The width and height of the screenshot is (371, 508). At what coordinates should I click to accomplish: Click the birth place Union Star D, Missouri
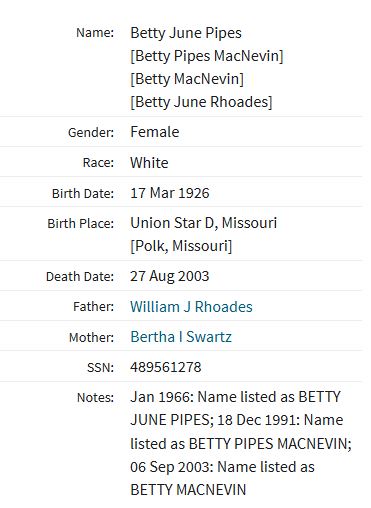(203, 223)
